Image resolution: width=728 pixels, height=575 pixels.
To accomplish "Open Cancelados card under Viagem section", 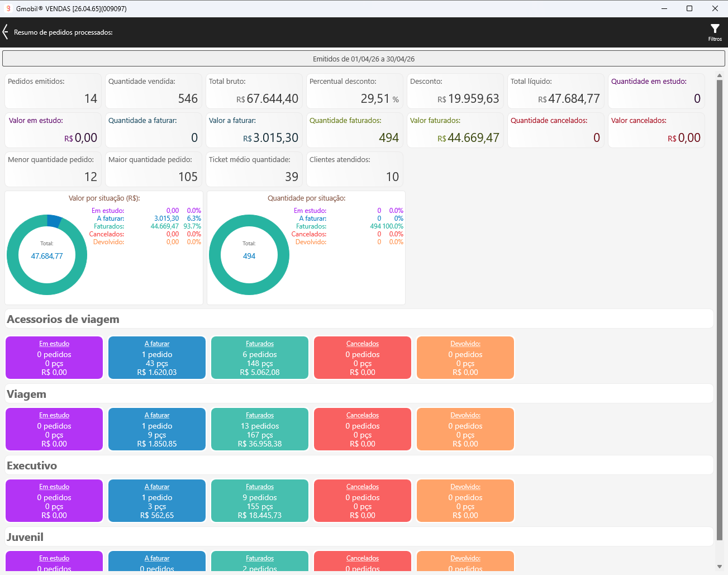I will pyautogui.click(x=363, y=429).
